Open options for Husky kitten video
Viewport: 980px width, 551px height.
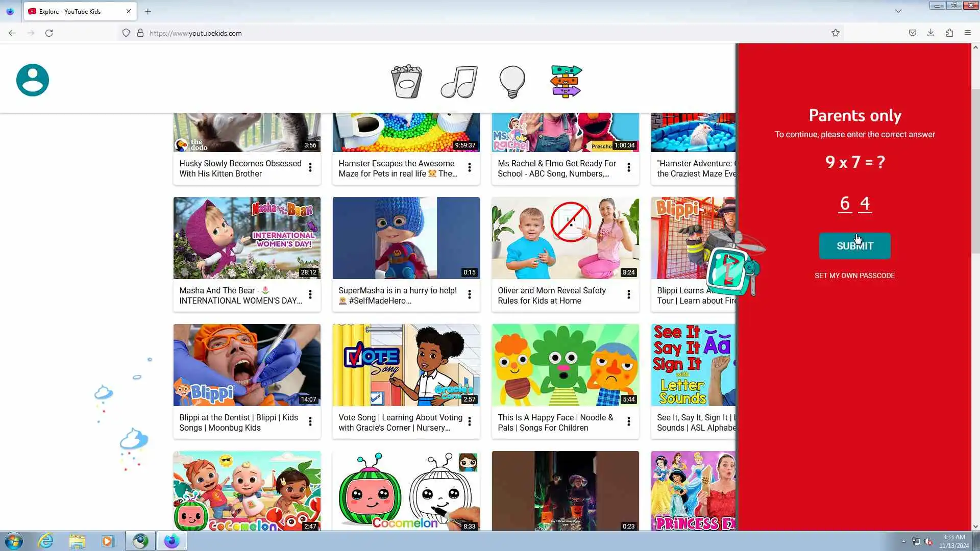(x=310, y=167)
